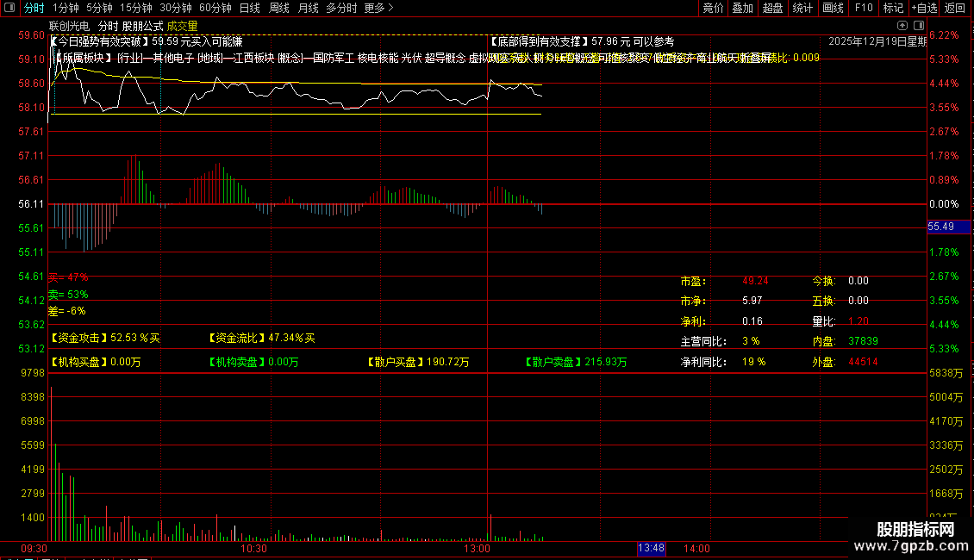Click the 五换 0.00 turnover value
Viewport: 974px width, 560px height.
click(858, 301)
